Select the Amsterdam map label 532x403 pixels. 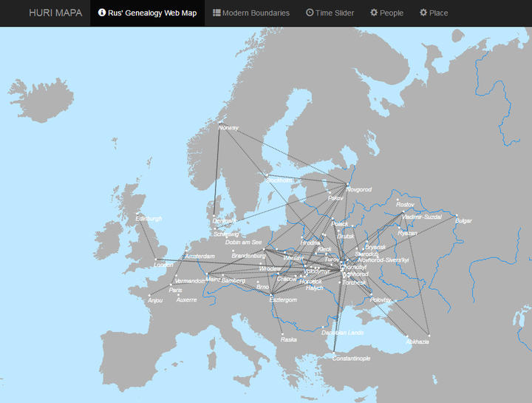(200, 257)
